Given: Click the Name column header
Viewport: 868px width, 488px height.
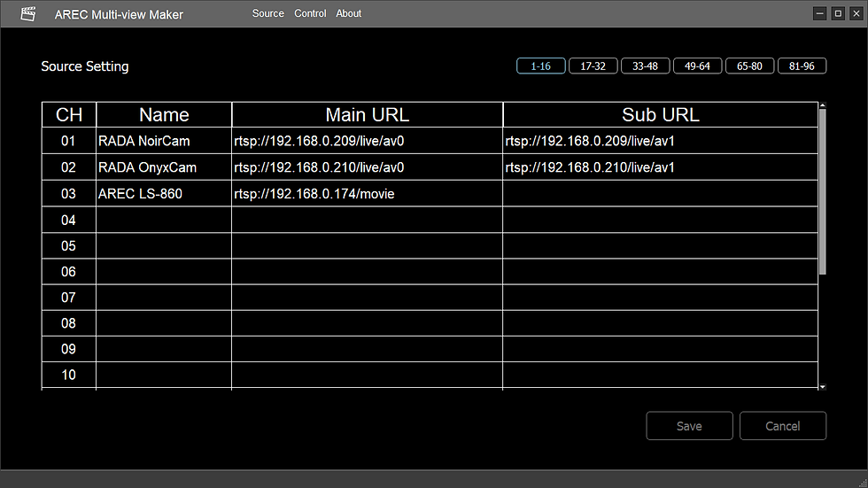Looking at the screenshot, I should 164,114.
